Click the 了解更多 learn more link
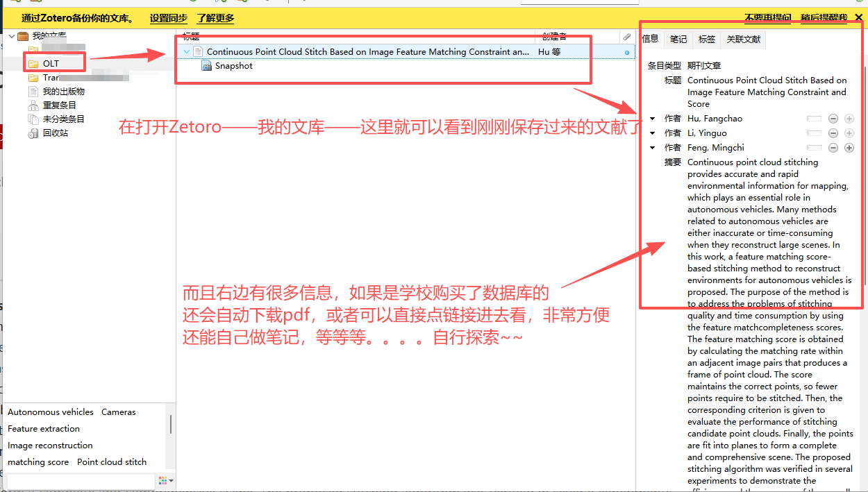This screenshot has width=868, height=492. pos(215,18)
